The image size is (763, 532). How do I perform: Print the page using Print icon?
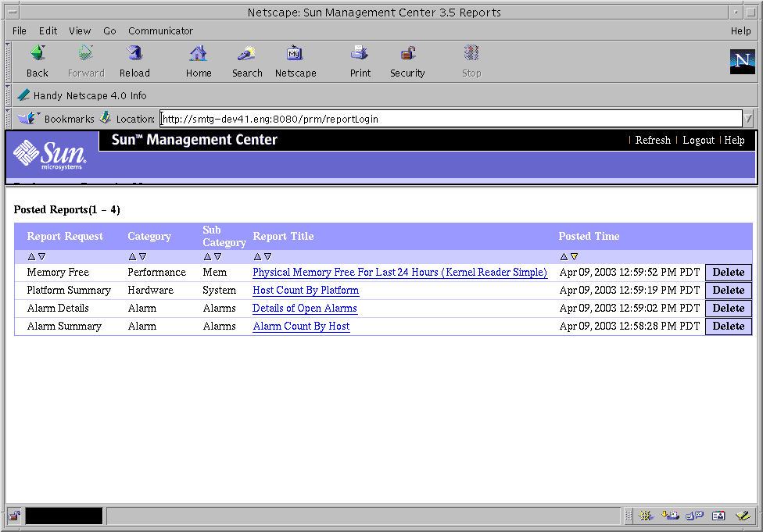point(360,53)
